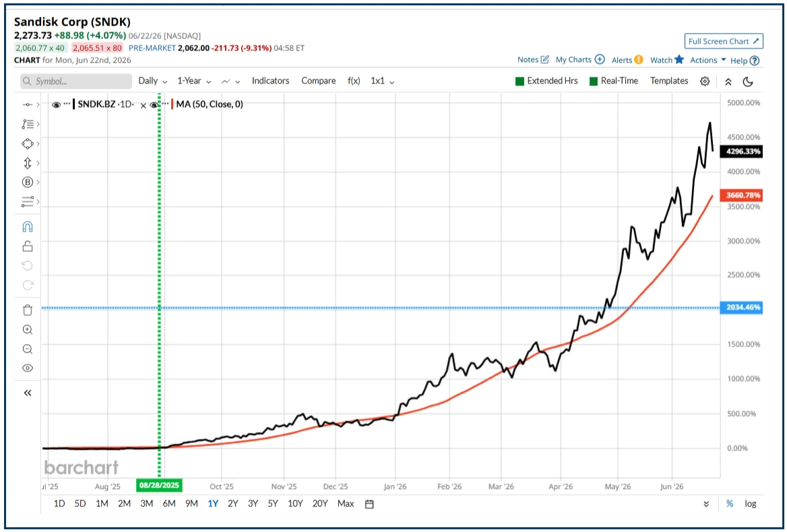
Task: Select the MA (50, Close, 0) legend label
Action: click(x=210, y=104)
